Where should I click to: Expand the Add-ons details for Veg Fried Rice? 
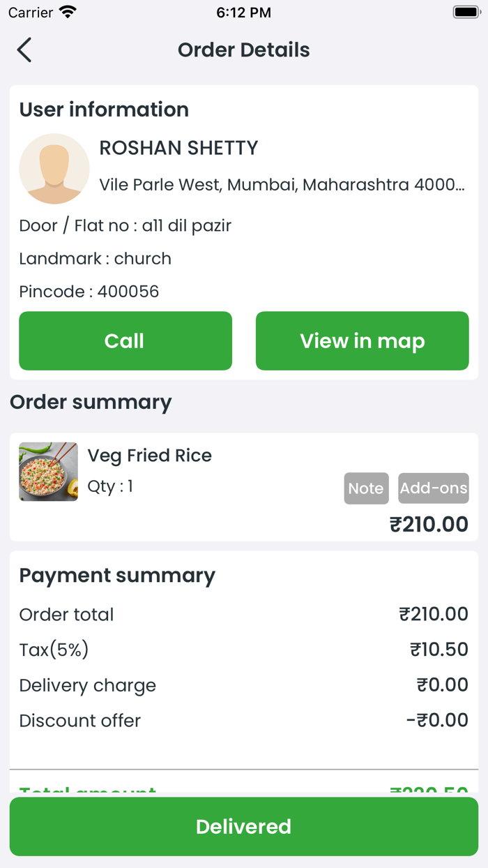click(x=433, y=488)
